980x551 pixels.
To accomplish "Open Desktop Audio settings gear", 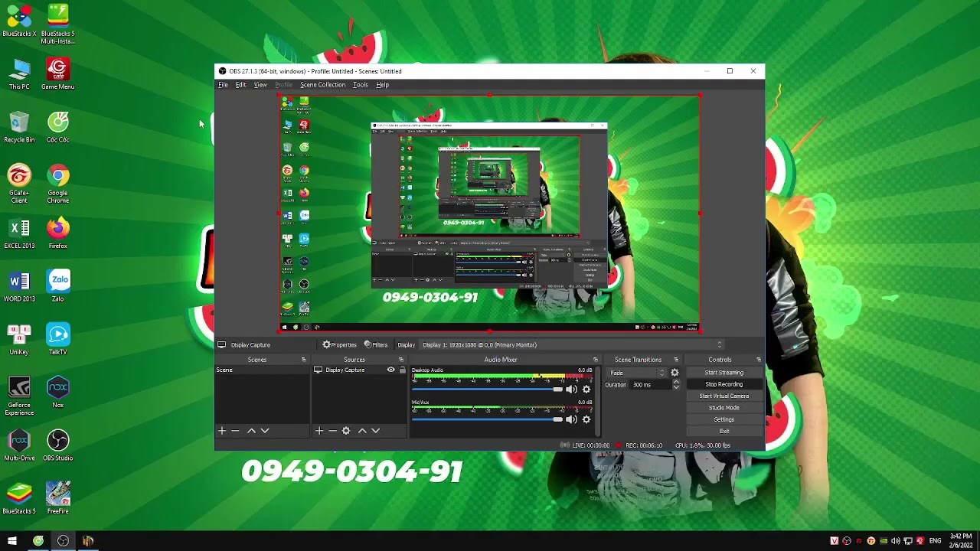I will pos(586,390).
